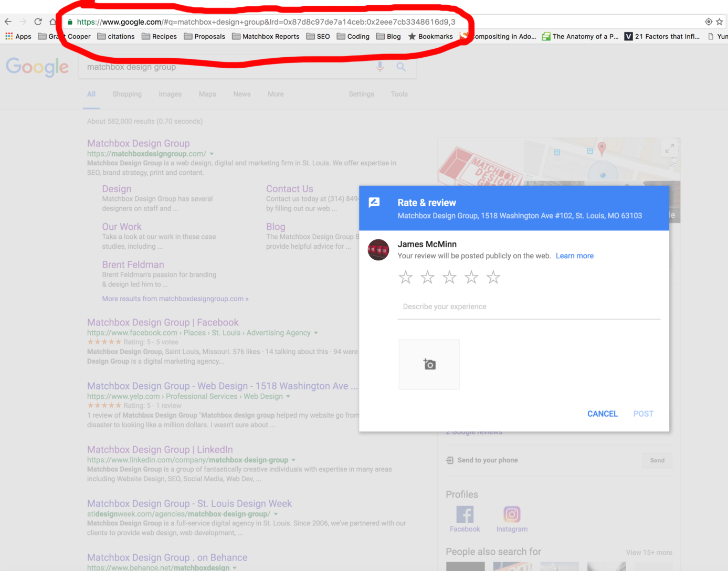Click Send button for Send to your phone

[x=657, y=460]
